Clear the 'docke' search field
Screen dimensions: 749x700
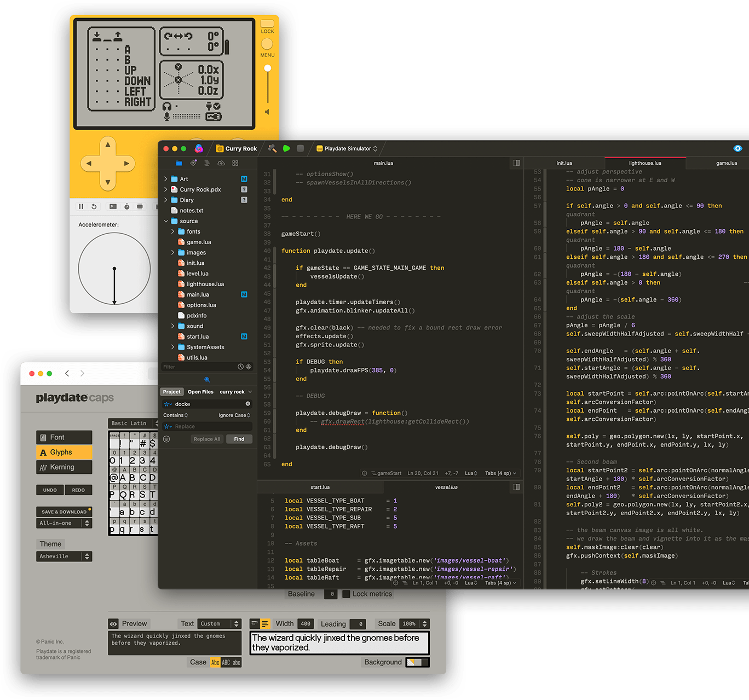[x=247, y=404]
